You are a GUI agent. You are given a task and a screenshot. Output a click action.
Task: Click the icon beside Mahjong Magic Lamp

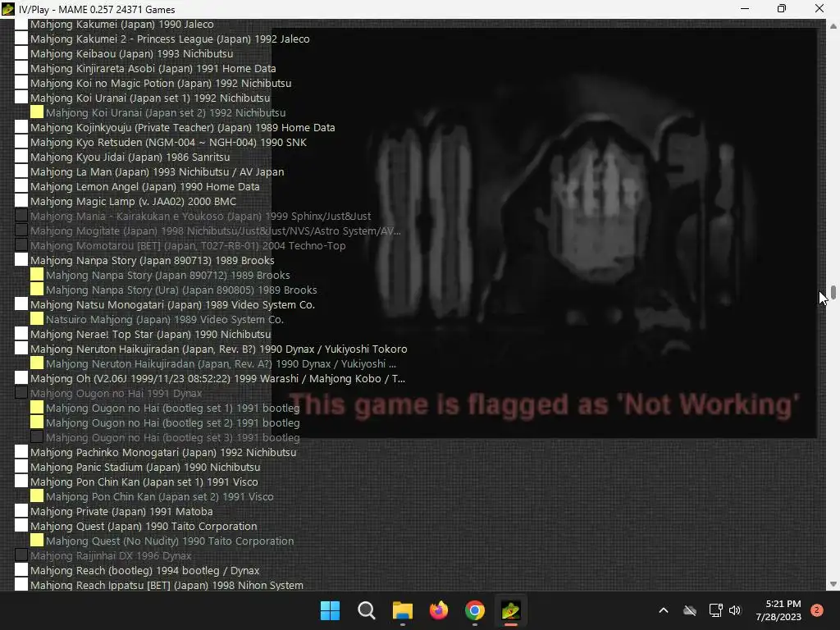click(21, 201)
